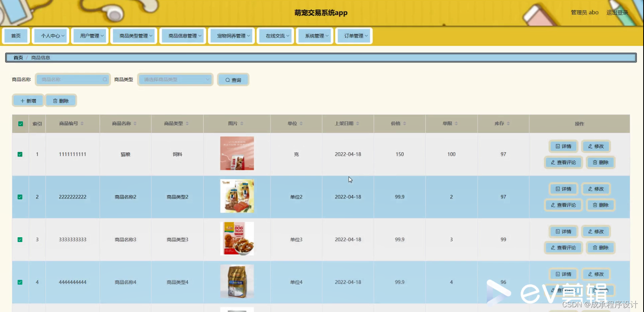Open the 首页 menu item
This screenshot has width=644, height=312.
pyautogui.click(x=16, y=36)
